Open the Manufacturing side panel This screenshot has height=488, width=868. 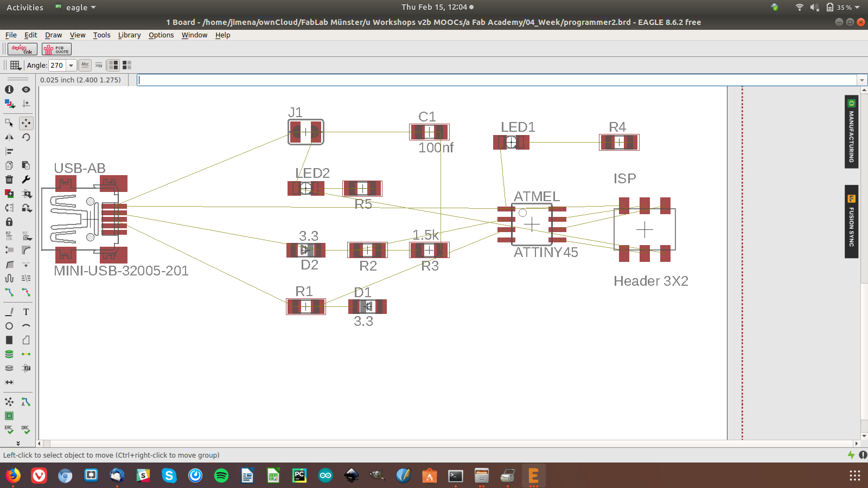point(851,132)
